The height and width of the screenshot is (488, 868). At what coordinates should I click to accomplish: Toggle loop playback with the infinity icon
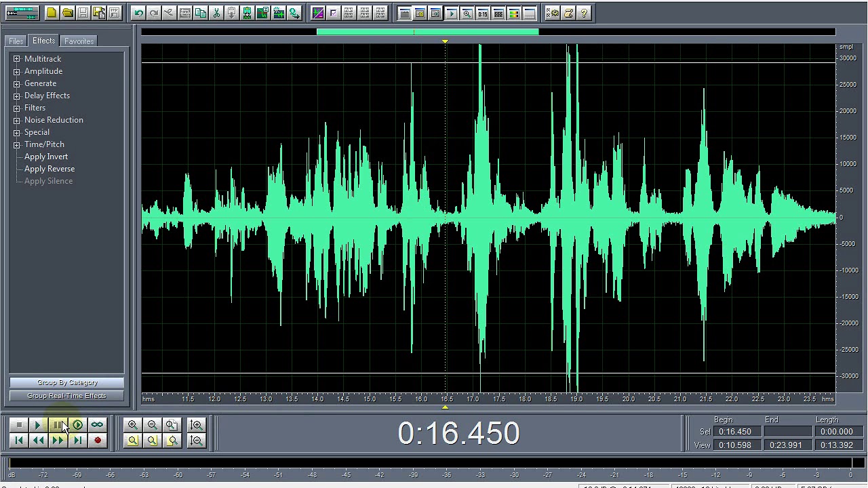(x=97, y=425)
